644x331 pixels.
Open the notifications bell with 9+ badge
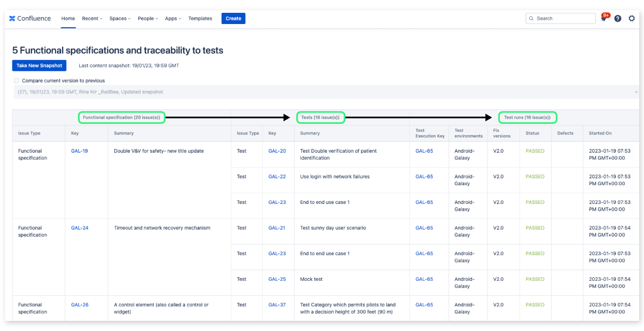click(x=603, y=18)
